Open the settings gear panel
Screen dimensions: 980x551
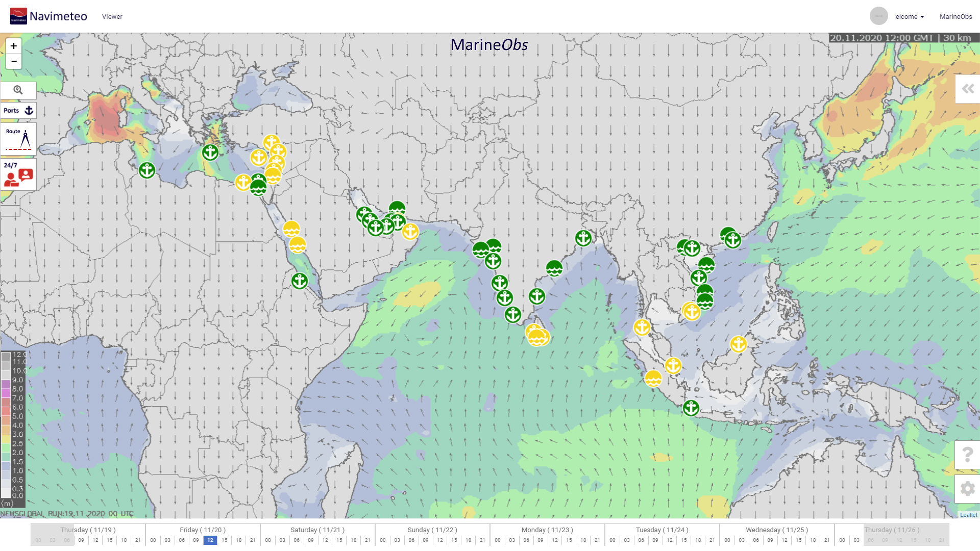[968, 489]
